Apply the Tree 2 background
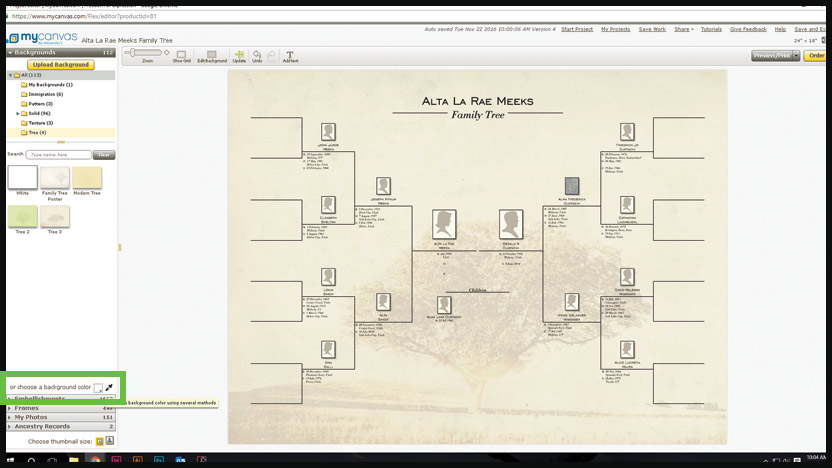832x468 pixels. (x=23, y=216)
